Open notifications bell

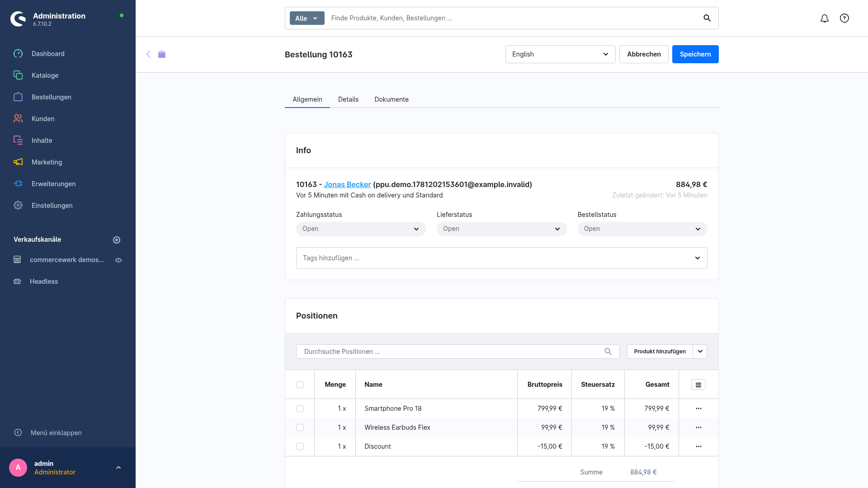[825, 18]
